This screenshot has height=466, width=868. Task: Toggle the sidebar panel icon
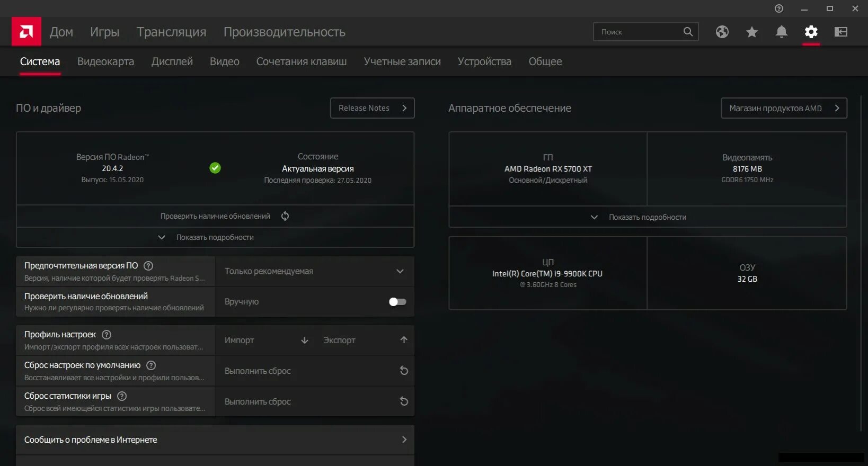tap(841, 32)
